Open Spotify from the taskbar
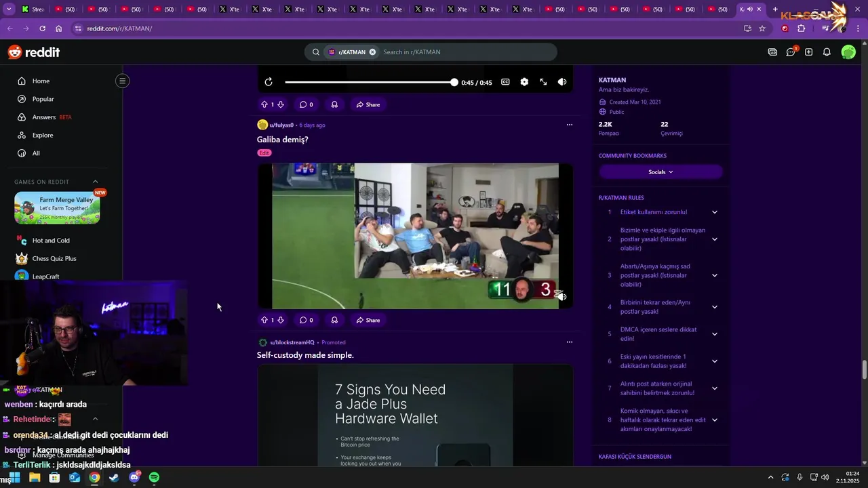Viewport: 868px width, 488px height. click(154, 478)
